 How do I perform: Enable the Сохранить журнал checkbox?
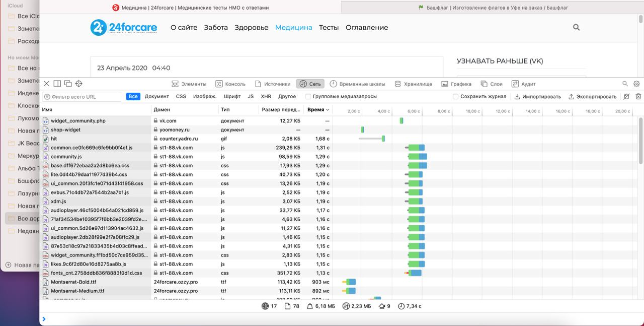click(455, 97)
